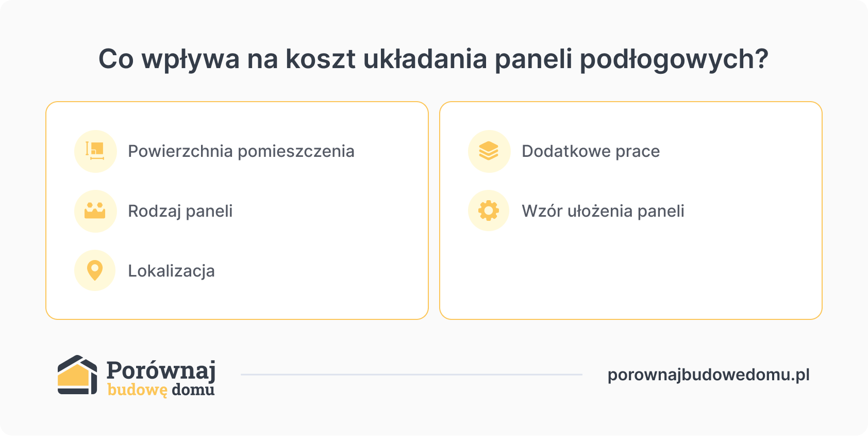868x436 pixels.
Task: Select the Wzór ułożenia paneli label
Action: coord(603,211)
